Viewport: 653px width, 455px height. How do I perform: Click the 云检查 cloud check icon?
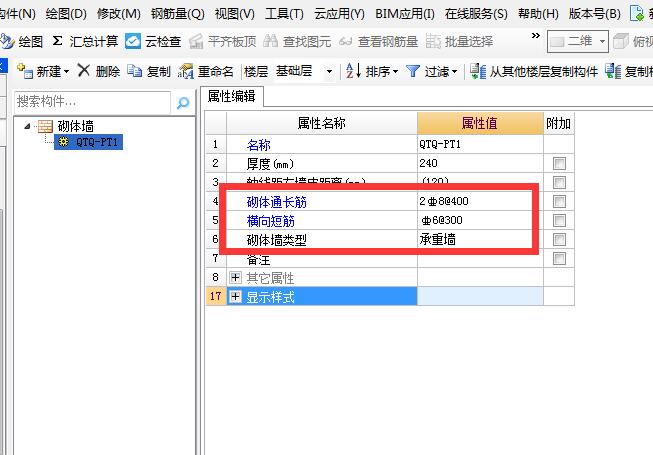[133, 41]
